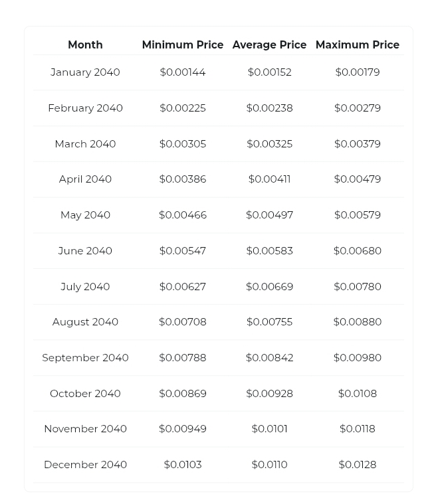Click the December 2040 maximum price $0.0128

pos(358,464)
